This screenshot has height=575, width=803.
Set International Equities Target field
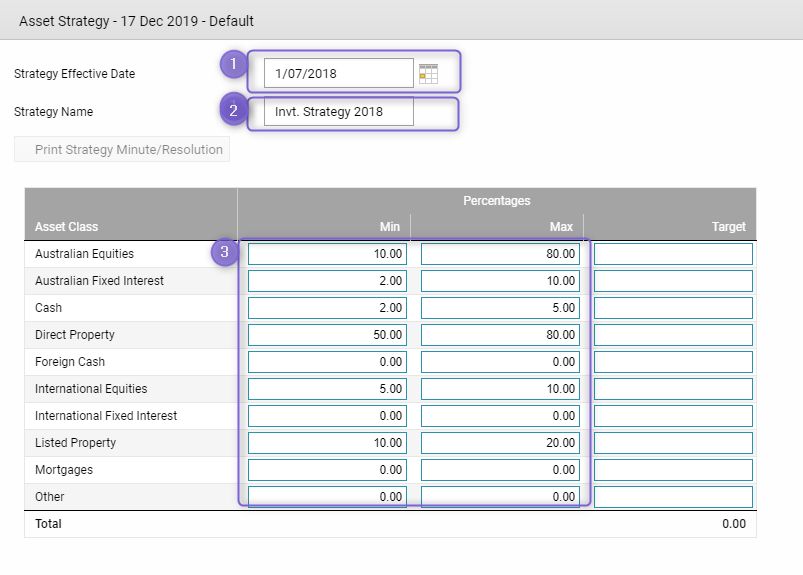tap(673, 389)
